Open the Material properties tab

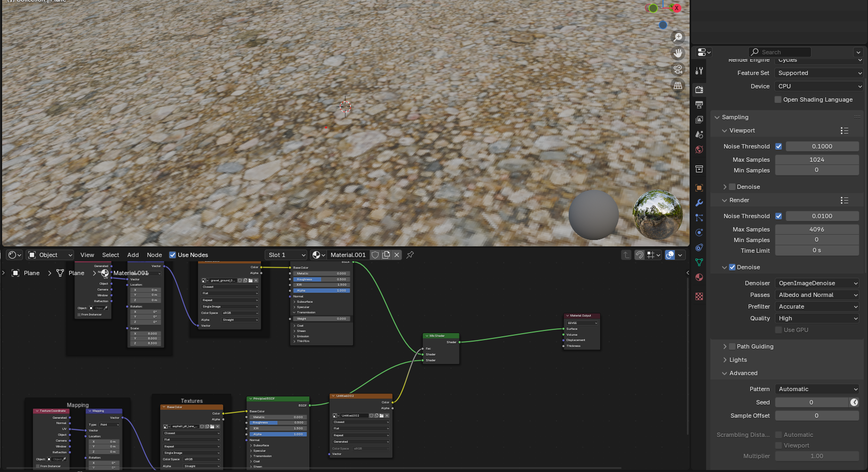(699, 277)
